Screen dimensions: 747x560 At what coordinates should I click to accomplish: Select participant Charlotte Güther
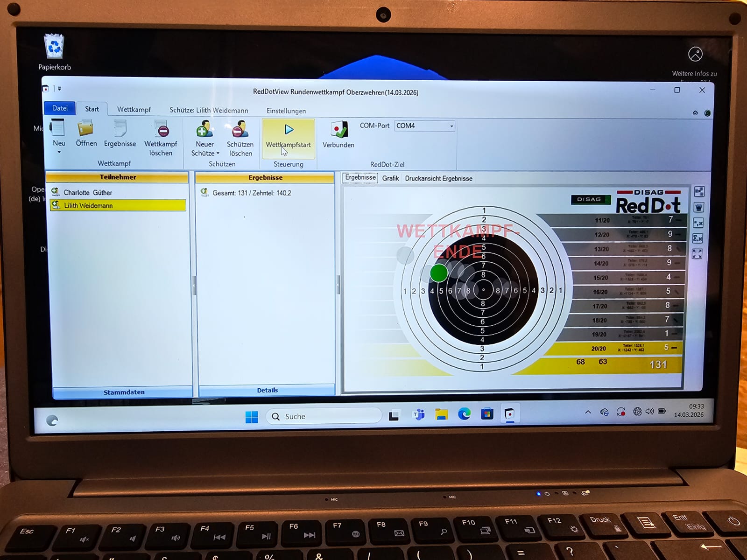click(x=88, y=192)
